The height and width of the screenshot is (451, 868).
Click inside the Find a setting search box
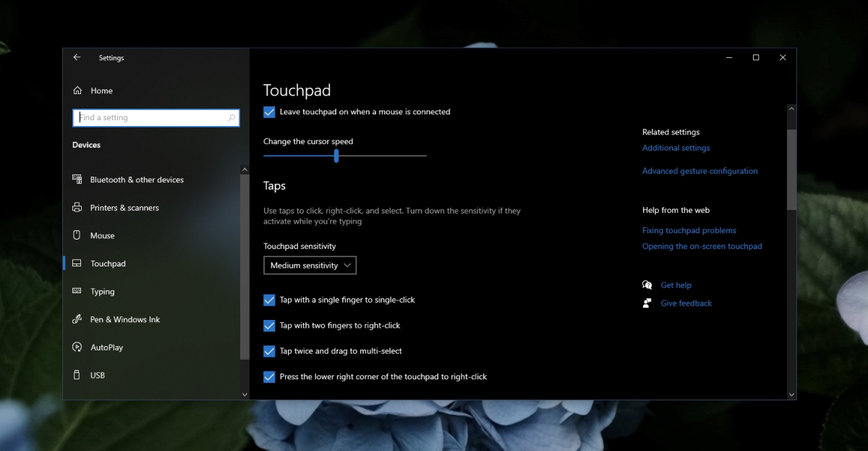coord(156,117)
